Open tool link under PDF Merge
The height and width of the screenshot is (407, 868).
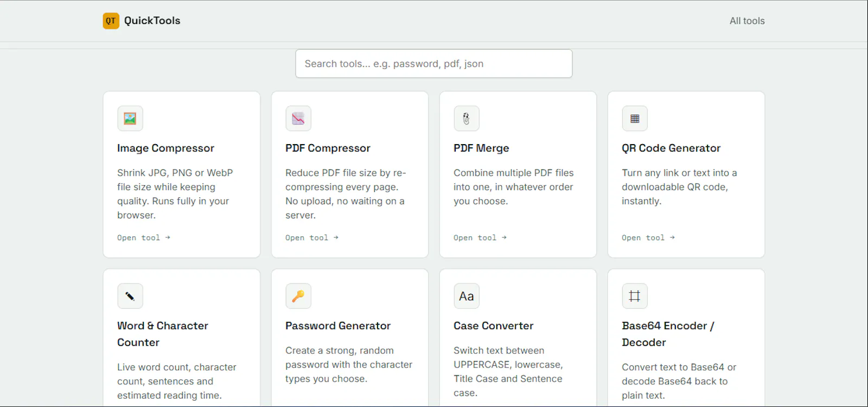click(x=480, y=237)
